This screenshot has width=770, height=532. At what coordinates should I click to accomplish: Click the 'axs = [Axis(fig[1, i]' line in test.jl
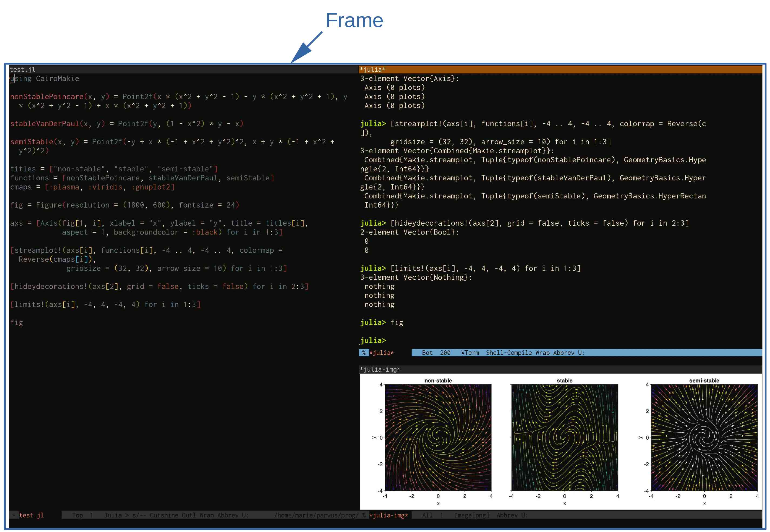click(159, 223)
